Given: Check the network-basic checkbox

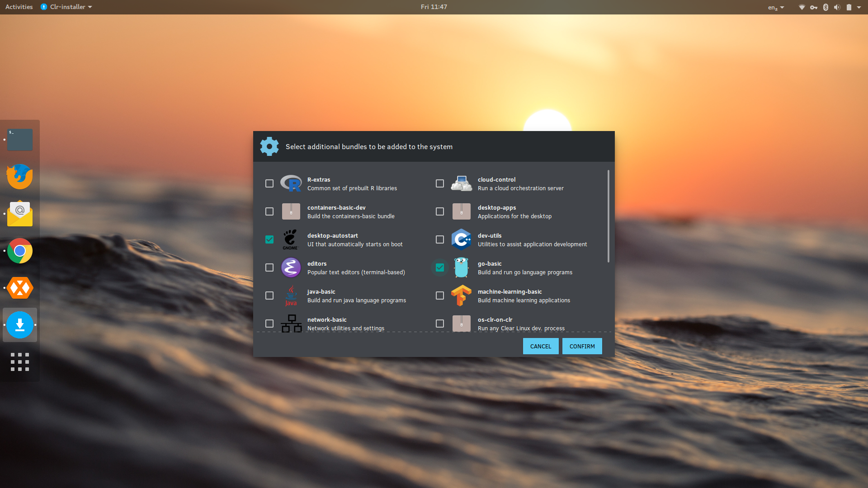Looking at the screenshot, I should point(269,324).
